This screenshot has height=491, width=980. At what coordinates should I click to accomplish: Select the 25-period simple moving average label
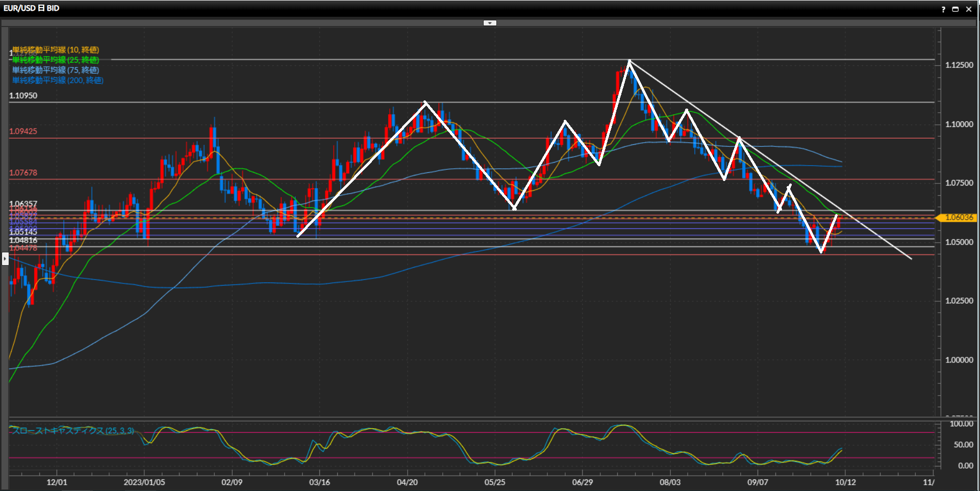[x=56, y=60]
